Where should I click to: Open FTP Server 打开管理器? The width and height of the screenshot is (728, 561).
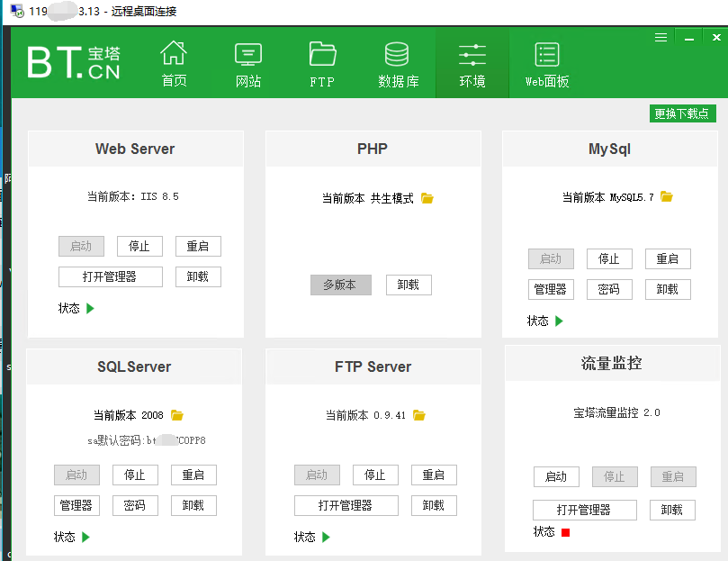(x=346, y=506)
